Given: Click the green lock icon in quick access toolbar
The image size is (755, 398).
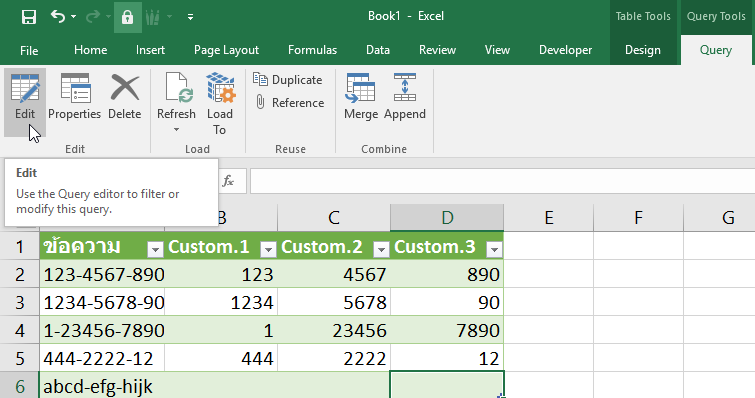Looking at the screenshot, I should (x=128, y=17).
